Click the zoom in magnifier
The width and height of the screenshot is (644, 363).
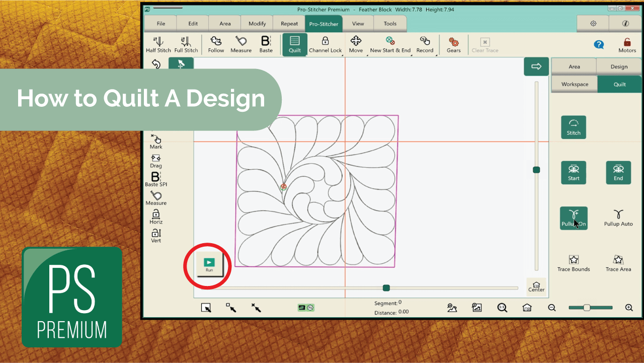(x=628, y=308)
